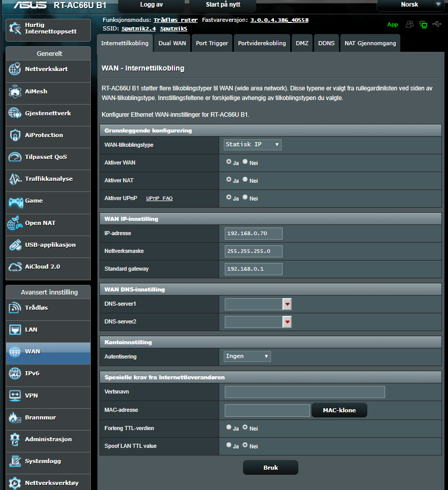The width and height of the screenshot is (448, 490).
Task: Open Trådløs ruter mode link
Action: pyautogui.click(x=176, y=20)
